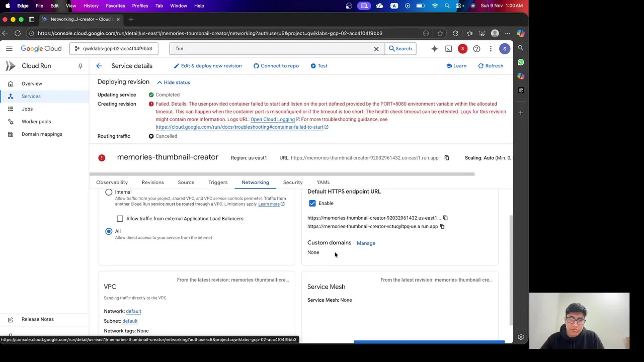Open the default VPC Network link

point(133,311)
